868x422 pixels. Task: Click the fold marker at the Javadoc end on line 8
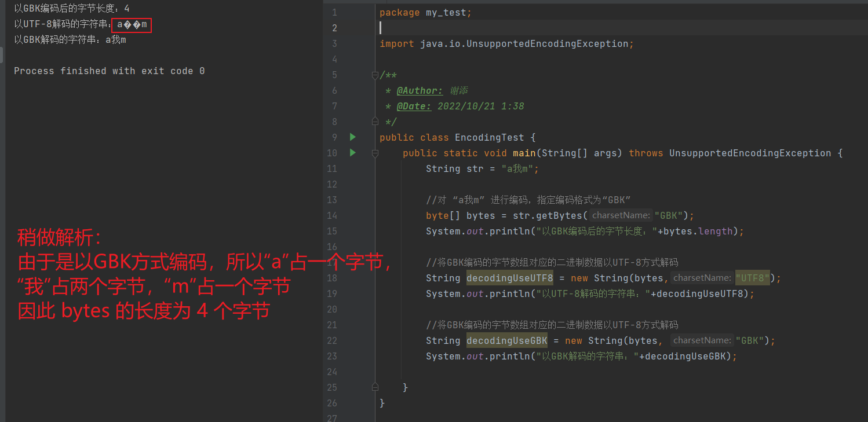375,122
